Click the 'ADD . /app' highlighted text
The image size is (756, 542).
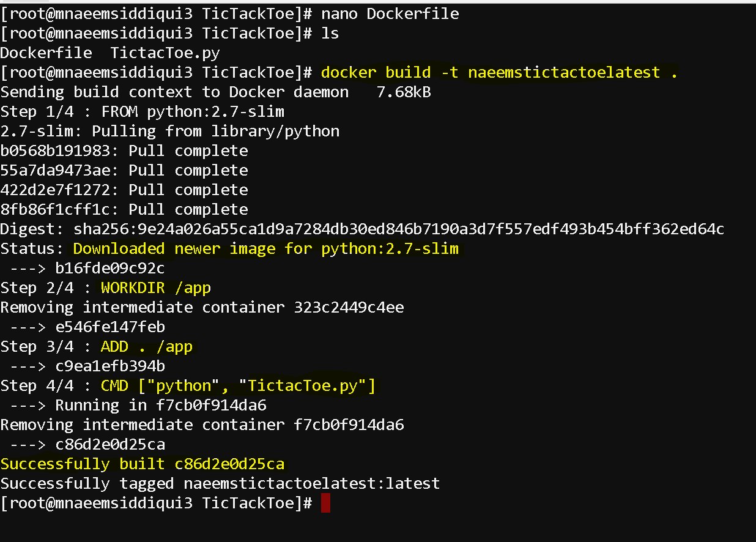[x=147, y=346]
